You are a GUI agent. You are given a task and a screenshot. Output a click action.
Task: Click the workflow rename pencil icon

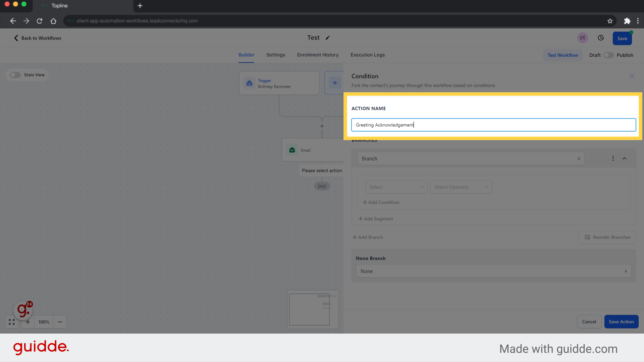[x=327, y=38]
